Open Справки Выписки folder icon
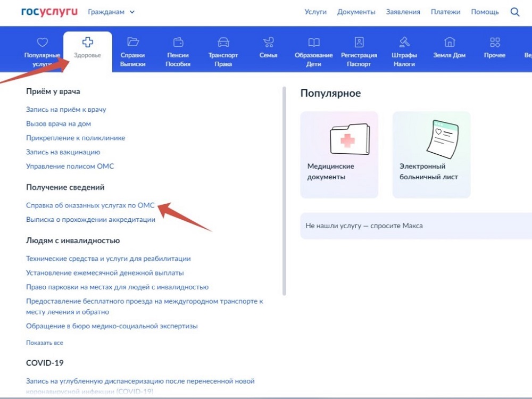 pyautogui.click(x=132, y=41)
